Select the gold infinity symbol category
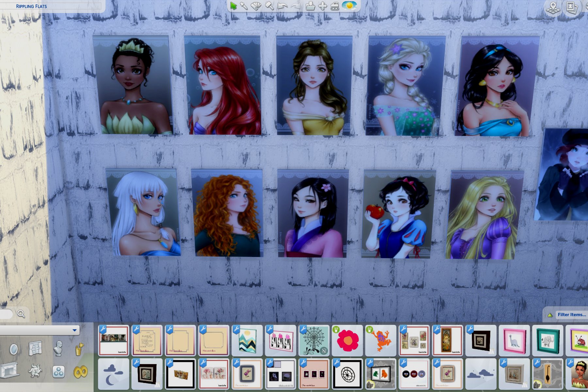This screenshot has height=392, width=588. point(81,372)
